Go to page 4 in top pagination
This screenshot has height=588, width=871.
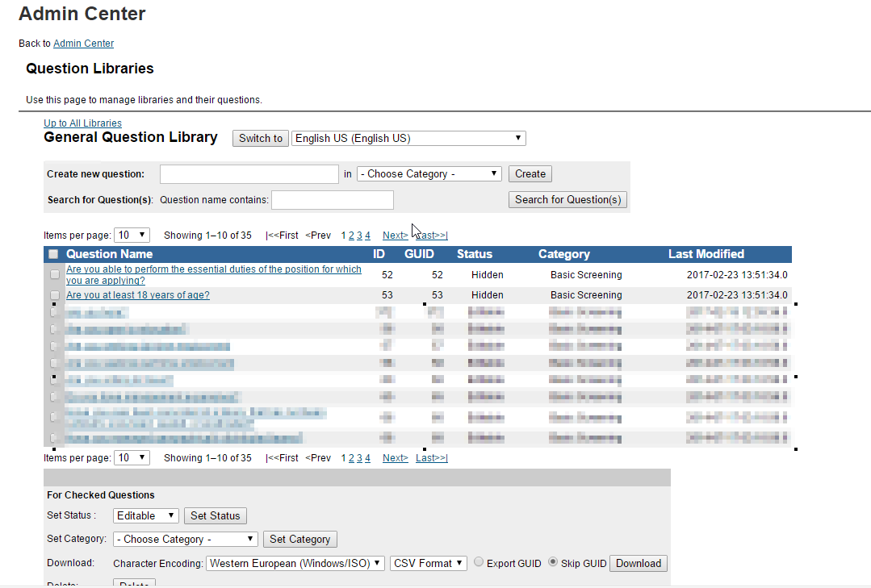(367, 236)
